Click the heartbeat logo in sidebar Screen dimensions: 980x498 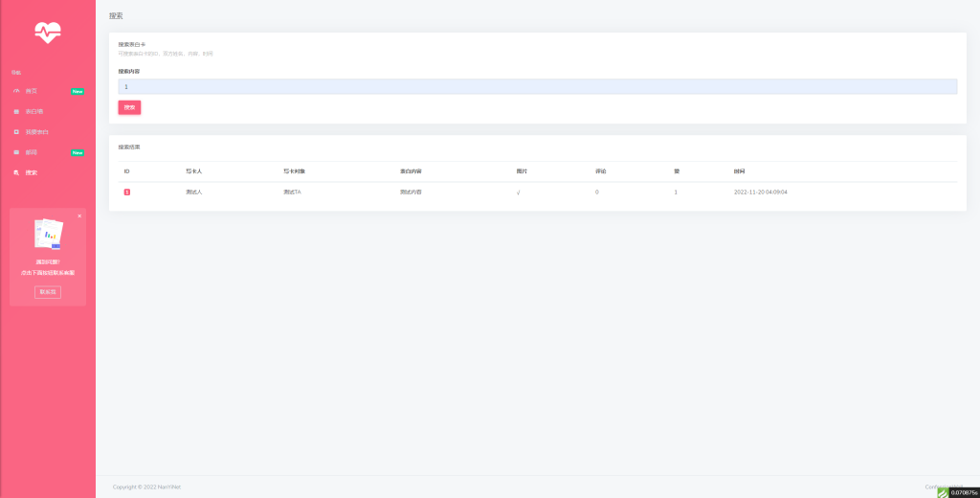(x=48, y=33)
